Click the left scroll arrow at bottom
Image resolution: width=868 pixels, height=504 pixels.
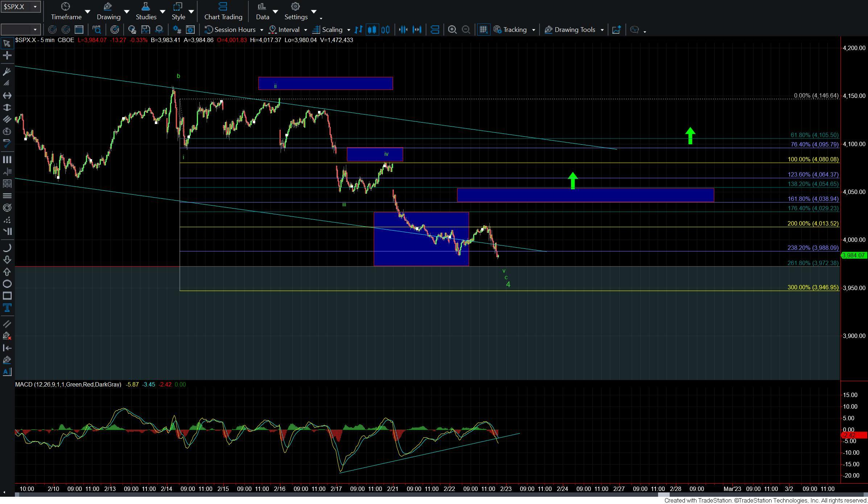(4, 492)
